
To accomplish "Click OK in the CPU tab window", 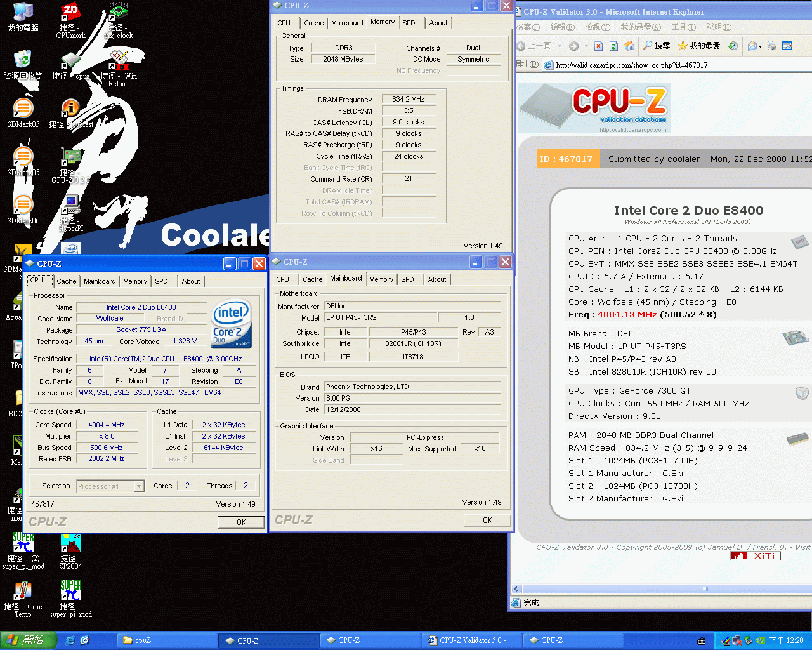I will pos(241,522).
